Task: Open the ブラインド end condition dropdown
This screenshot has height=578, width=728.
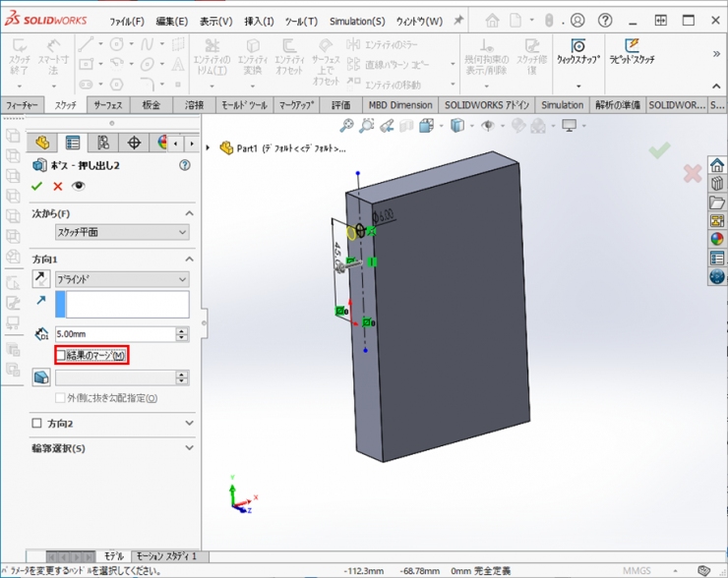Action: pyautogui.click(x=122, y=279)
